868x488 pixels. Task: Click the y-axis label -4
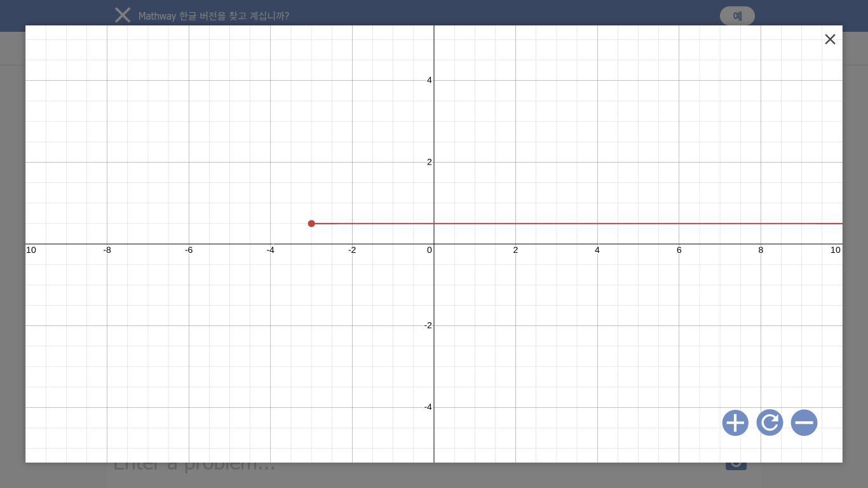point(428,407)
